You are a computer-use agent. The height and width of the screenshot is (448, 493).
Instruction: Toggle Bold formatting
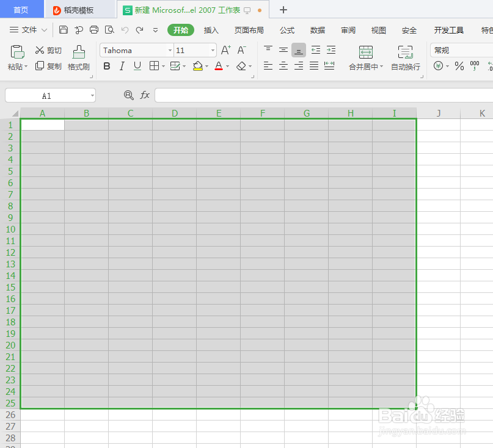[x=107, y=66]
